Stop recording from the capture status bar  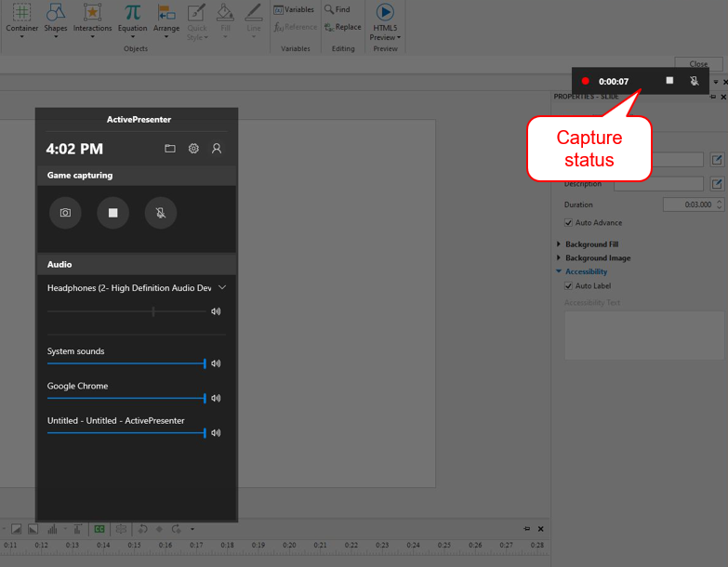pyautogui.click(x=669, y=81)
